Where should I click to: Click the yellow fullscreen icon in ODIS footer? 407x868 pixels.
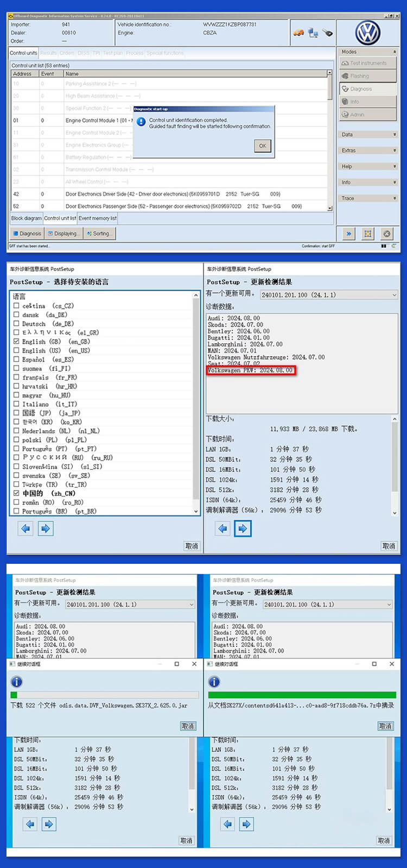pos(367,234)
